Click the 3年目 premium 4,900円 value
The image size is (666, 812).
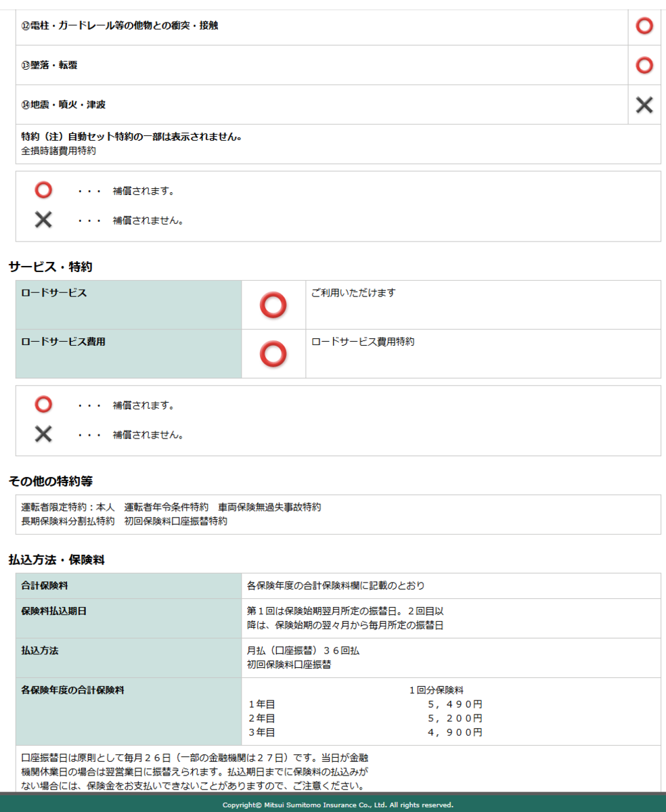coord(455,732)
